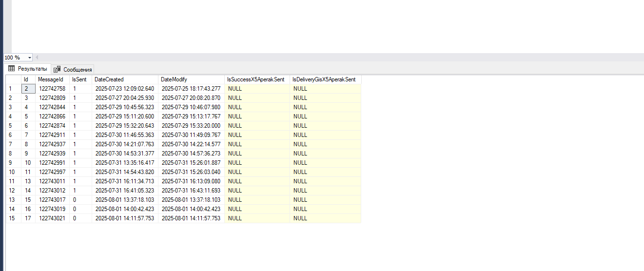The height and width of the screenshot is (271, 644).
Task: Click MessageId cell 122742866
Action: (53, 116)
